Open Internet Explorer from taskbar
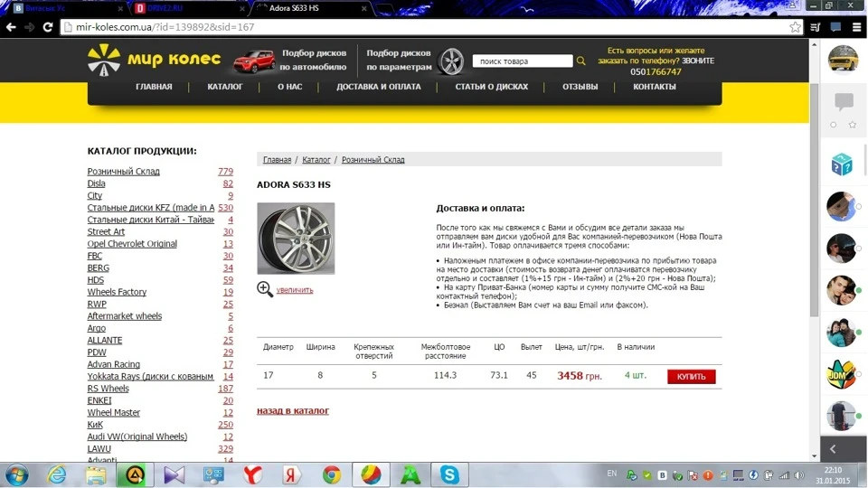This screenshot has height=488, width=868. pos(56,475)
